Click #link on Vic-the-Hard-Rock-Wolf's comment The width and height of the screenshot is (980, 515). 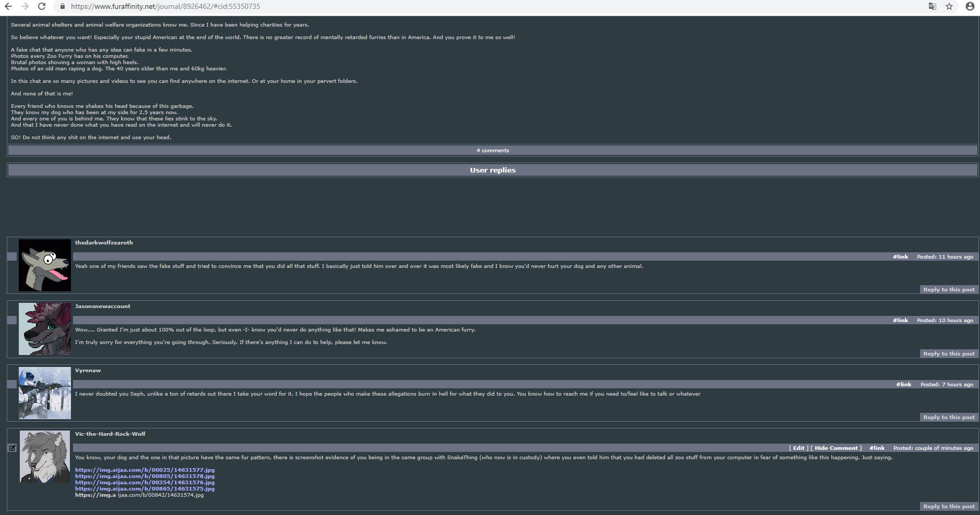pyautogui.click(x=877, y=448)
